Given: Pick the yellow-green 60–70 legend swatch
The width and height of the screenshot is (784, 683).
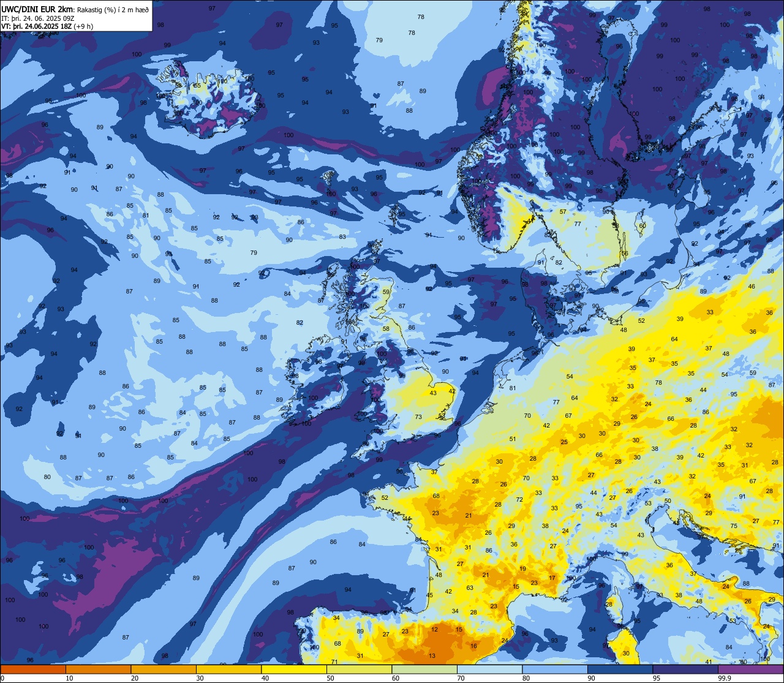Looking at the screenshot, I should point(424,670).
